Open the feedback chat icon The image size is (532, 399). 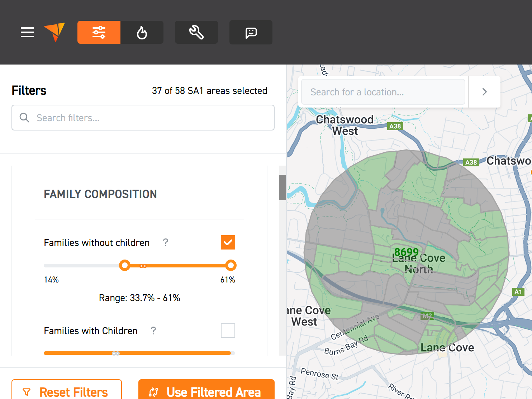pos(251,32)
